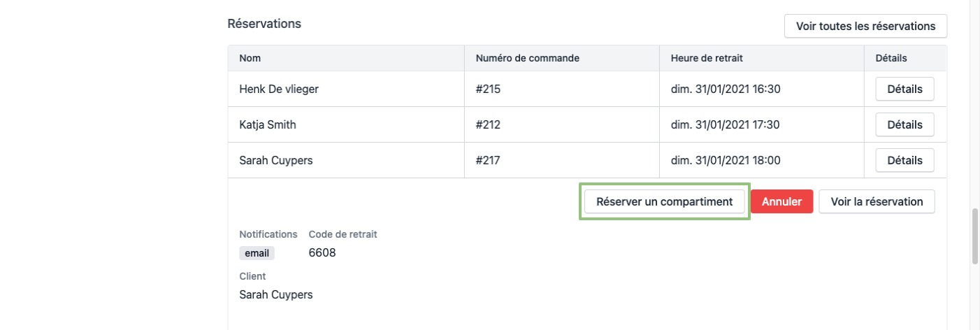Open Détails for Henk De vlieger
Screen dimensions: 980x330
coord(905,89)
